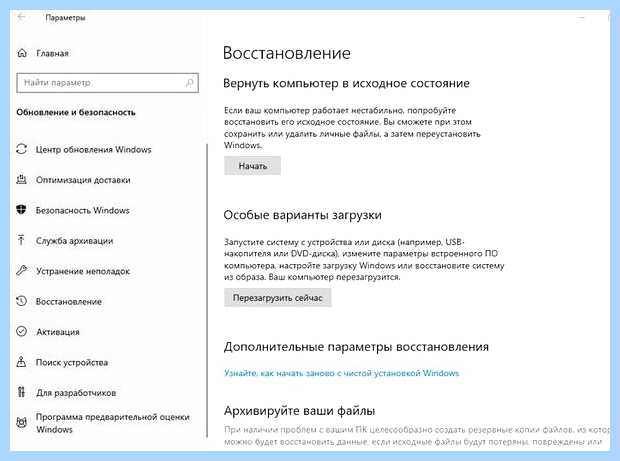The height and width of the screenshot is (461, 620).
Task: Click Обновление и безопасность category label
Action: coord(76,112)
